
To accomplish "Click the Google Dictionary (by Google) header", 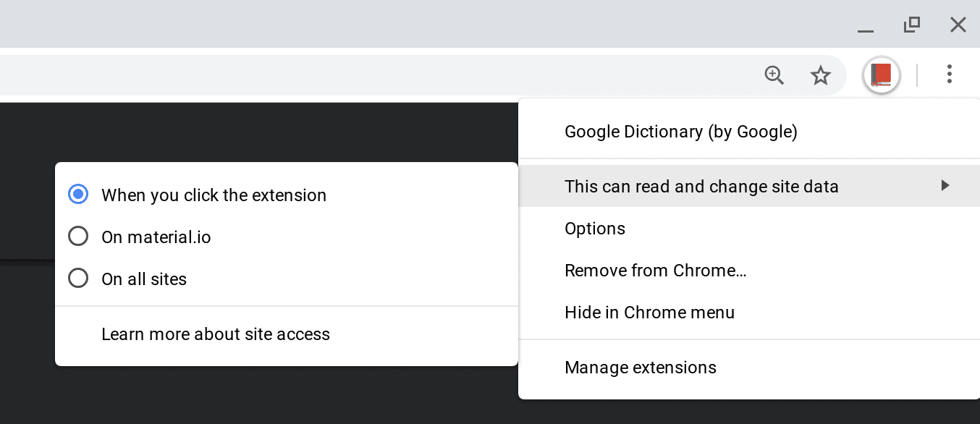I will coord(680,132).
